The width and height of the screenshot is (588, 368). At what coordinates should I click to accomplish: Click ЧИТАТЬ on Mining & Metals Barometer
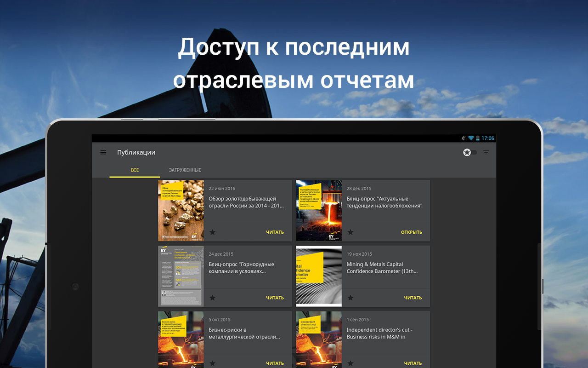click(x=413, y=298)
